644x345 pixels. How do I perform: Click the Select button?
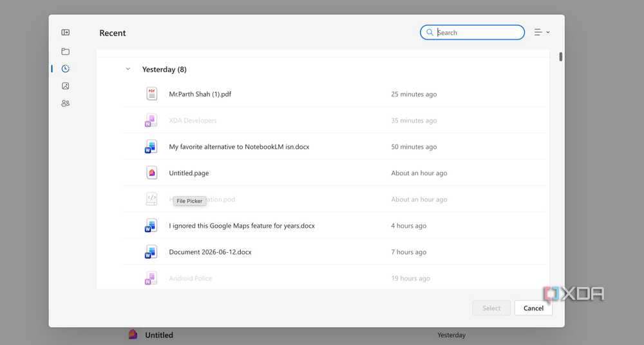(x=491, y=308)
